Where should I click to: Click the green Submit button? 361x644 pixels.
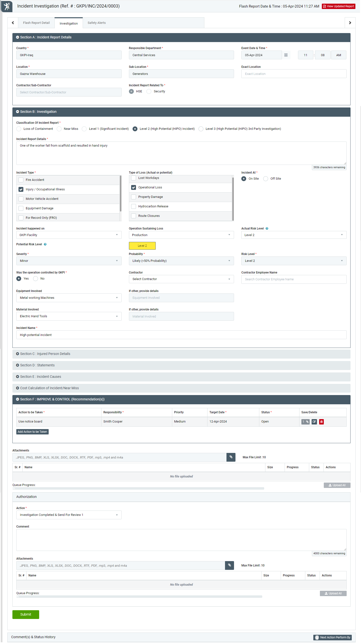click(26, 614)
